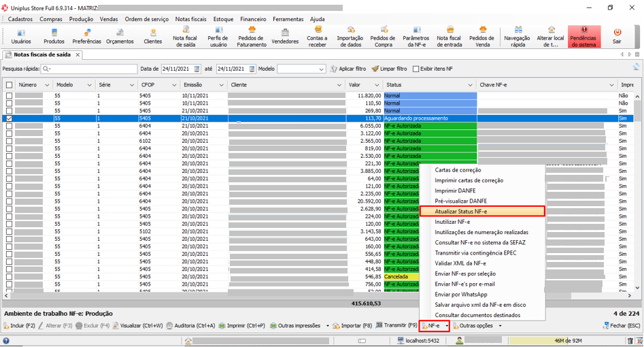The height and width of the screenshot is (347, 644).
Task: Open Nota fiscal de saída icon
Action: coord(185,37)
